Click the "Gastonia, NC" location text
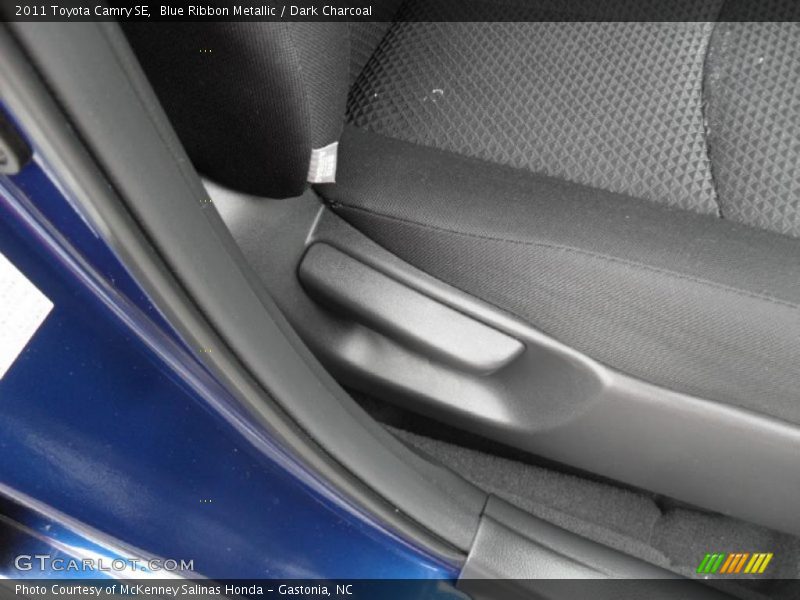 (315, 590)
